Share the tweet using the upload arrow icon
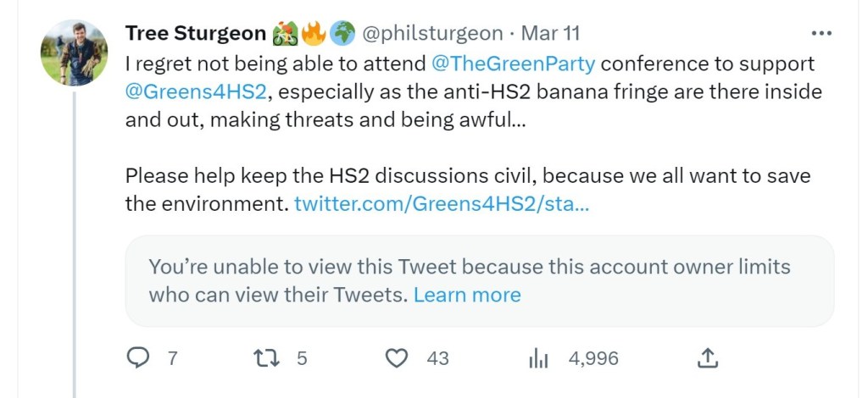Screen dimensions: 868x398 click(x=707, y=359)
